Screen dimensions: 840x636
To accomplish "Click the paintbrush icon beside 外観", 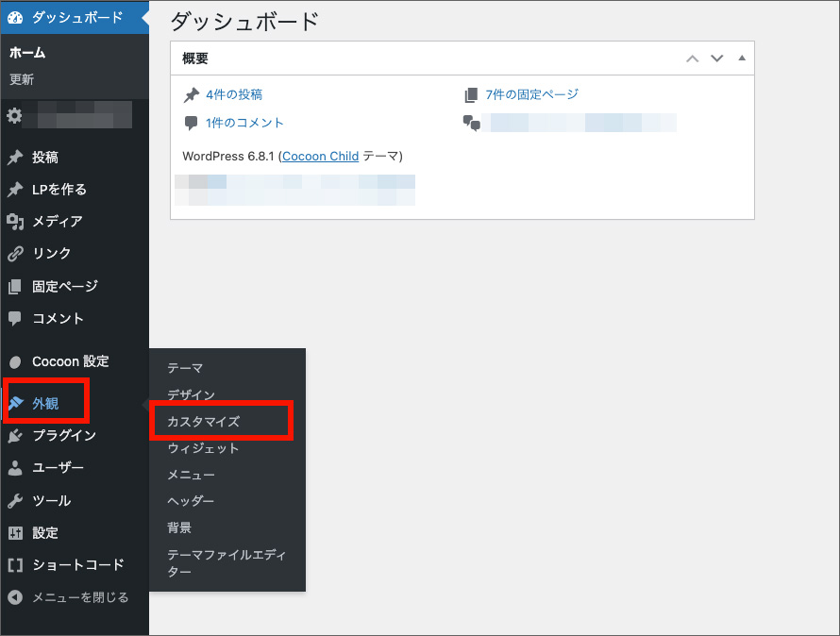I will (x=15, y=403).
